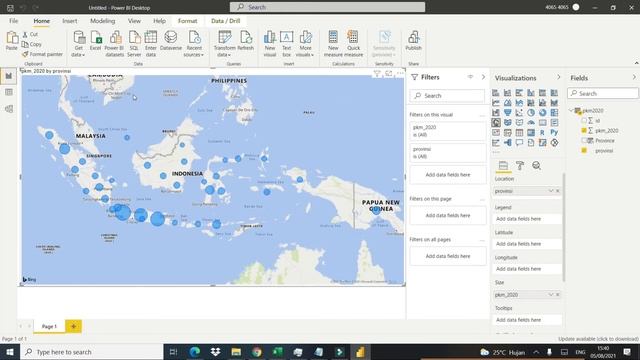Viewport: 640px width, 360px height.
Task: Open SQL Server data source
Action: coord(134,43)
